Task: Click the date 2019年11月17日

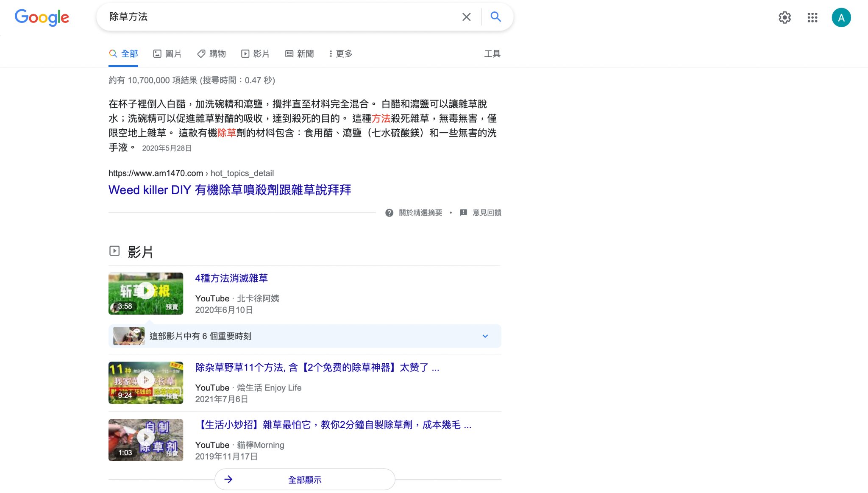Action: (226, 457)
